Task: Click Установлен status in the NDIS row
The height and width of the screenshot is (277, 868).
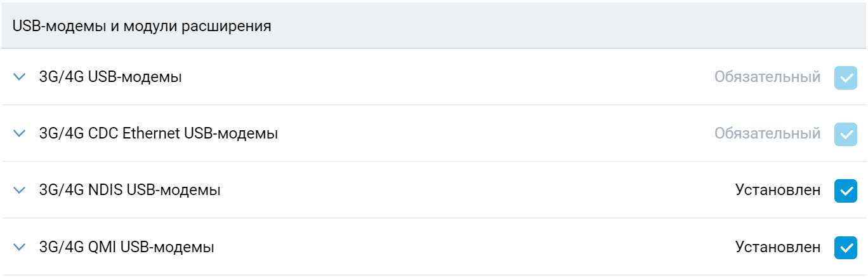Action: (777, 191)
